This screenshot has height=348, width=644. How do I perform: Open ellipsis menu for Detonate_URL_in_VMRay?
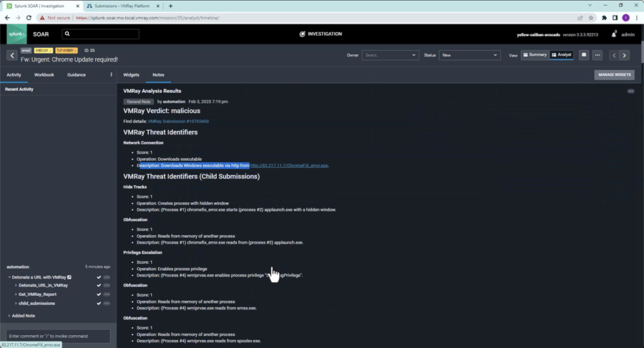coord(107,285)
